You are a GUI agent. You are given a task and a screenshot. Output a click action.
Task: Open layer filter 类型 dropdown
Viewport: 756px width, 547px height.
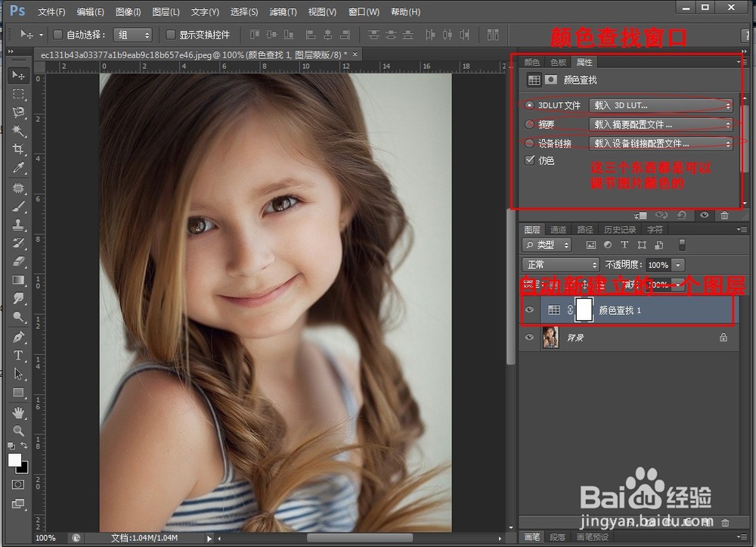(547, 245)
